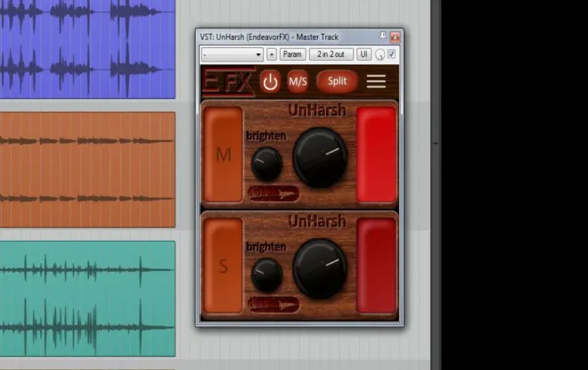This screenshot has height=370, width=588.
Task: Click the Side brighten small knob
Action: (266, 275)
